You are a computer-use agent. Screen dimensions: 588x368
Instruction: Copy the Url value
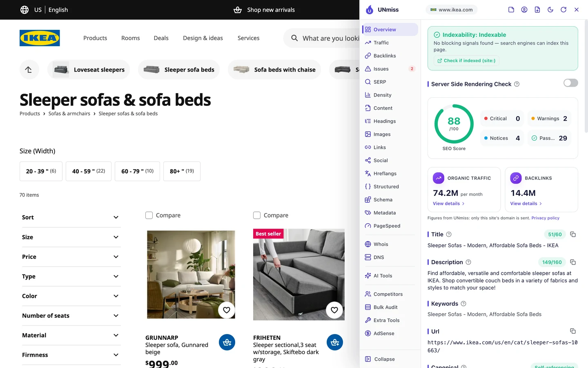[x=573, y=331]
